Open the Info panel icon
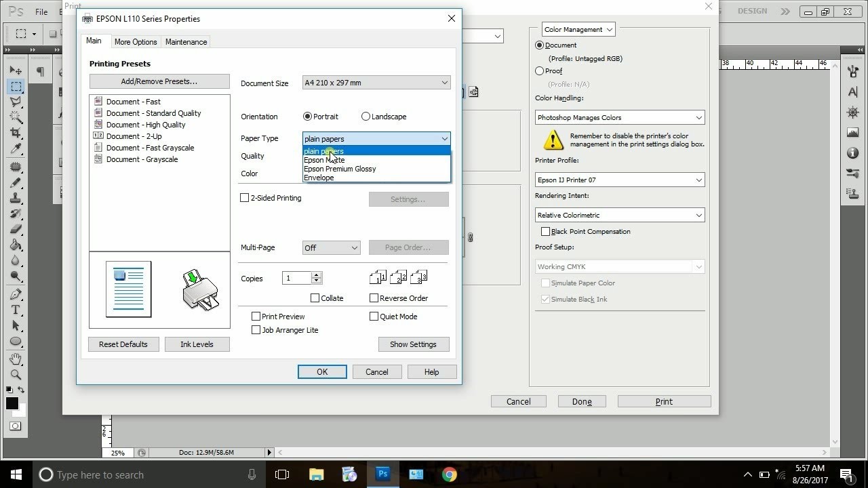Screen dimensions: 868x488 click(853, 153)
